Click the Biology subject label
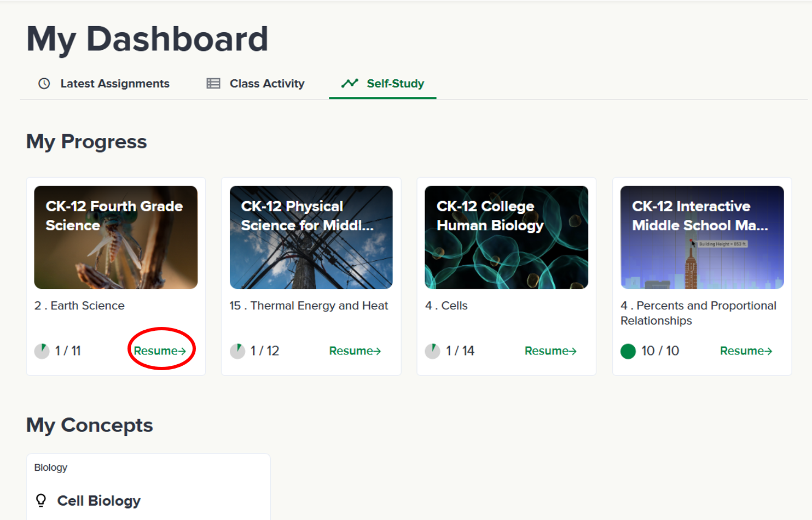The image size is (812, 520). tap(51, 468)
